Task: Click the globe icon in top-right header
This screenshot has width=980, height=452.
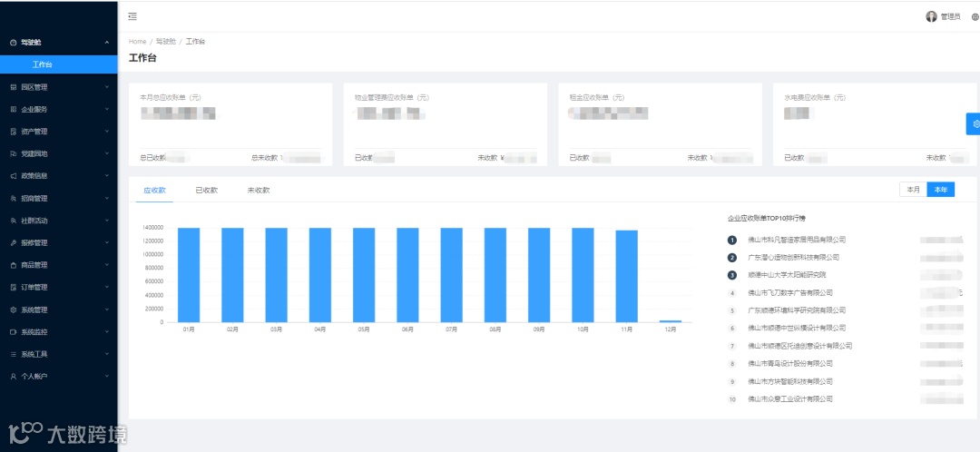Action: pyautogui.click(x=975, y=17)
